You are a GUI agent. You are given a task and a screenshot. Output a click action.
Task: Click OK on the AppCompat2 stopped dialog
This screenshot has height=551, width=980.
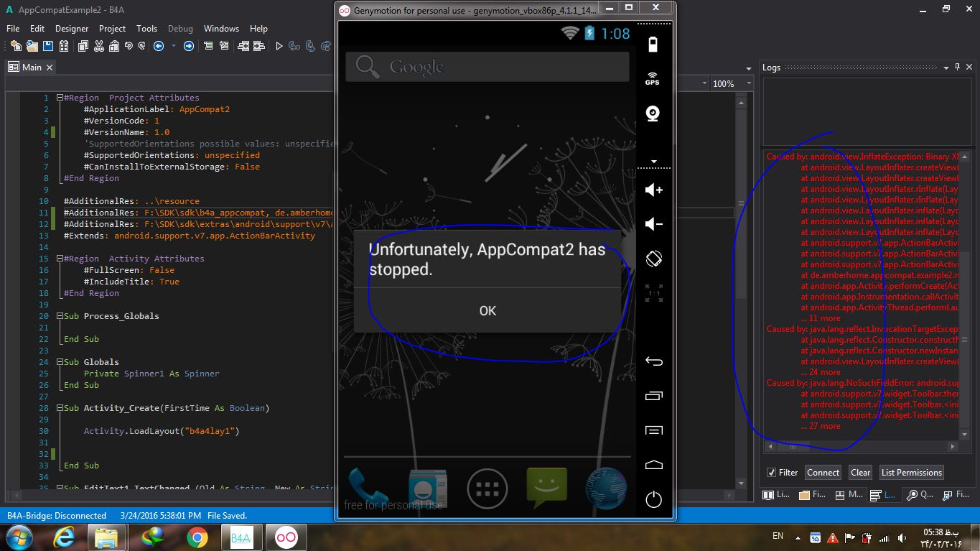487,310
